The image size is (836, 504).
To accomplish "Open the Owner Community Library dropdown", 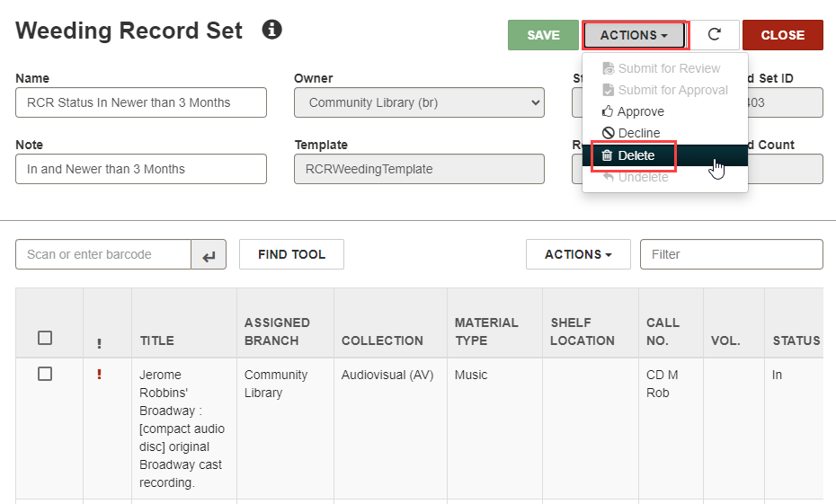I will click(x=419, y=102).
